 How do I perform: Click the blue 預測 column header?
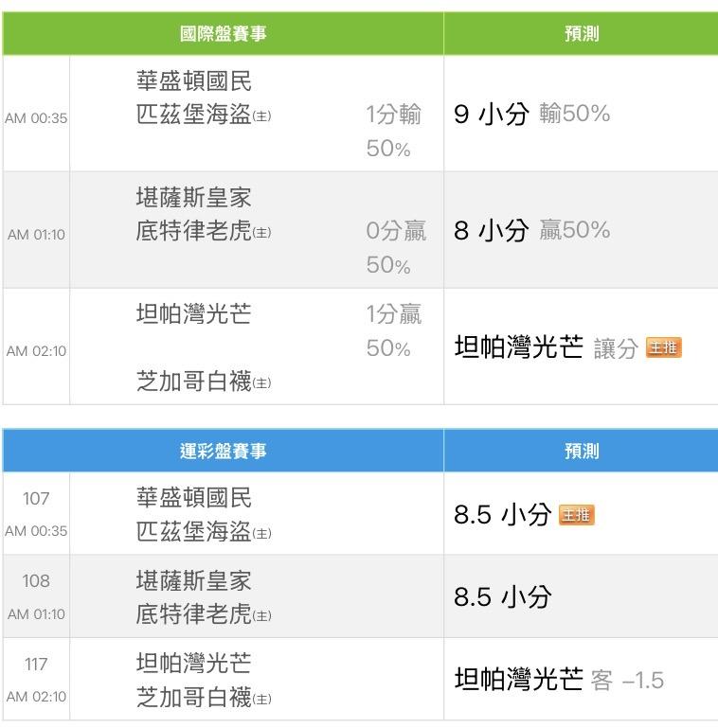click(x=581, y=451)
